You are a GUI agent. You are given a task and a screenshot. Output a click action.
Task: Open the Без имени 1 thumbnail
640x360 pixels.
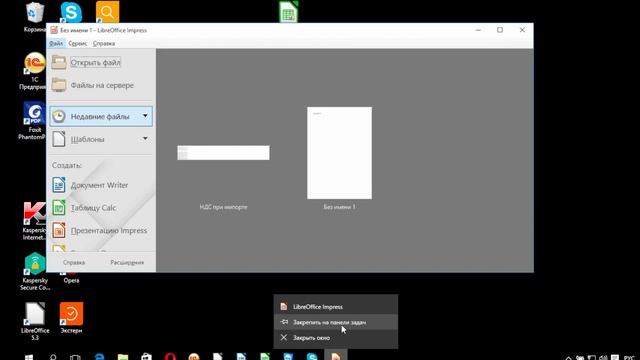[339, 153]
